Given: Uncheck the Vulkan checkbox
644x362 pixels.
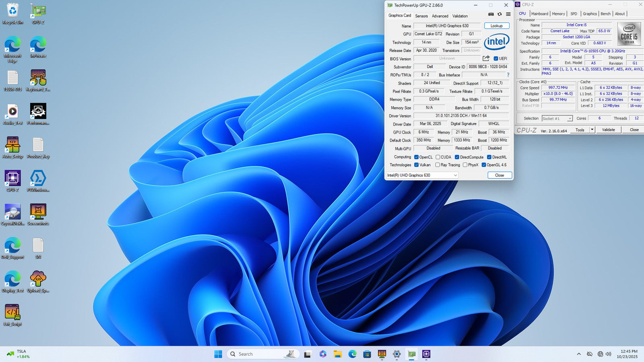Looking at the screenshot, I should pos(416,165).
